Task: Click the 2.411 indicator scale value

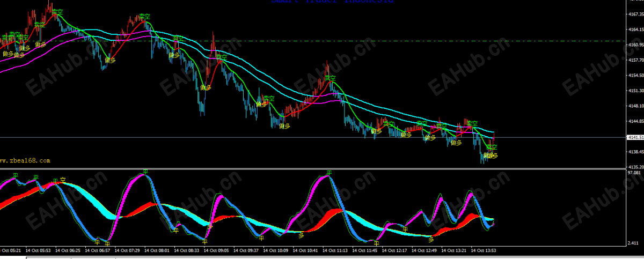Action: tap(633, 243)
